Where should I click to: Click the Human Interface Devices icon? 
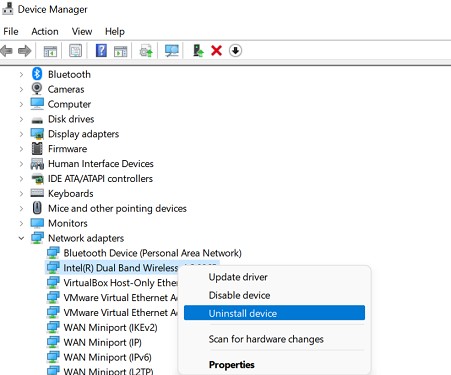(x=37, y=164)
